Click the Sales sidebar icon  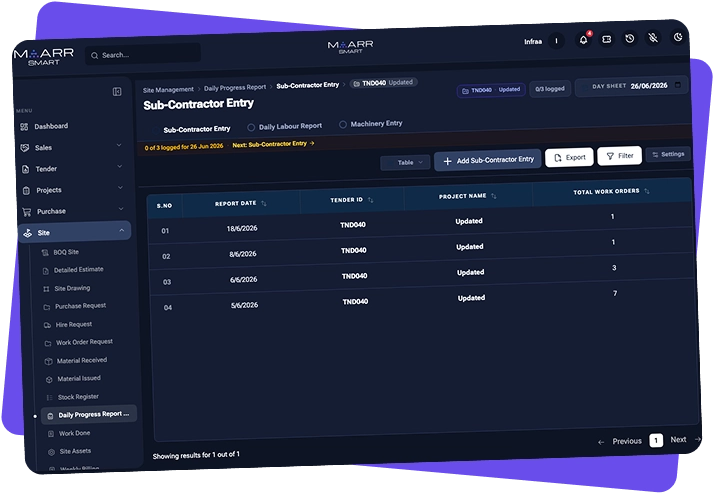pyautogui.click(x=25, y=148)
